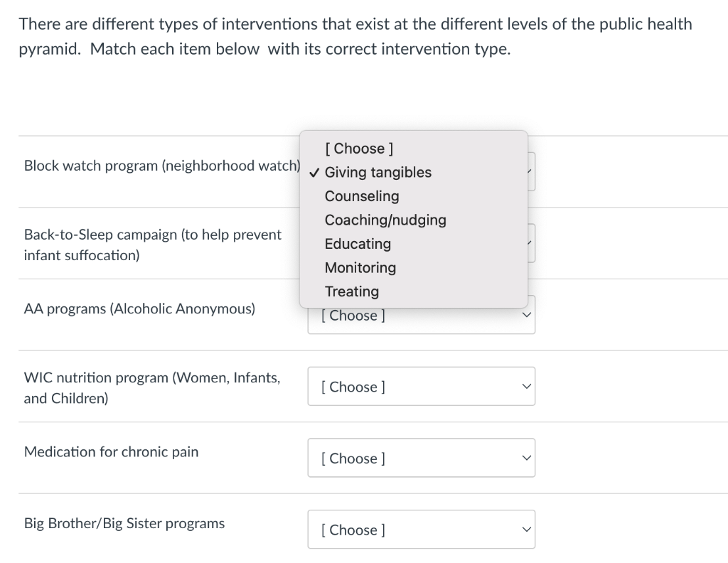This screenshot has height=563, width=728.
Task: Select the Counseling option from open dropdown
Action: point(362,196)
